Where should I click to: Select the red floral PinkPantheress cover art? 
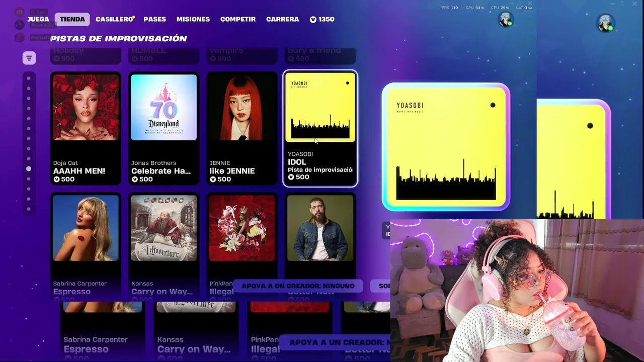[242, 228]
